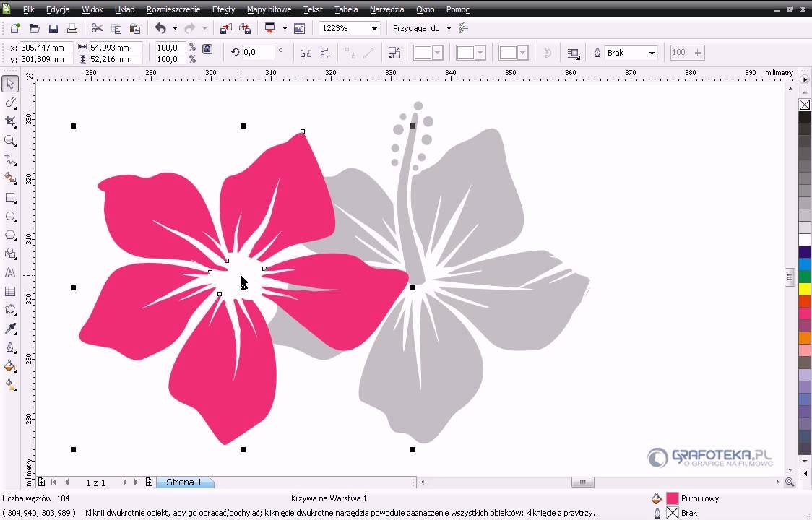This screenshot has height=520, width=812.
Task: Switch to the Strona 1 page tab
Action: coord(184,482)
